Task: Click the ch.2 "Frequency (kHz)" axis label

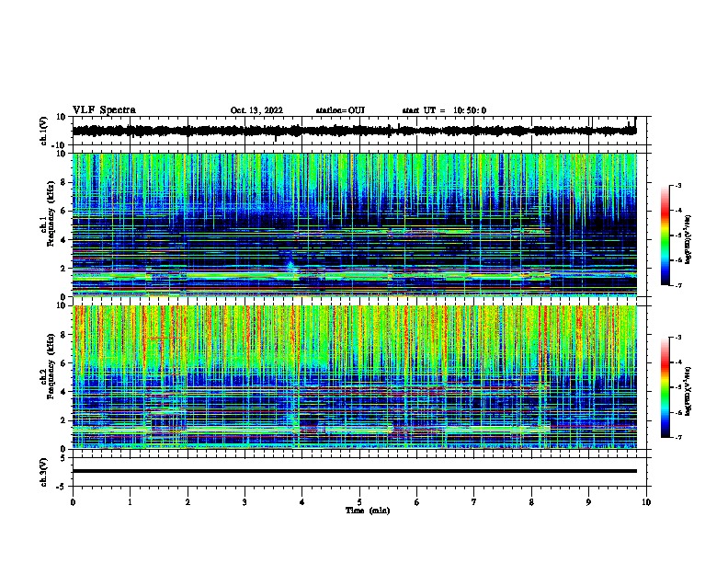Action: (51, 366)
